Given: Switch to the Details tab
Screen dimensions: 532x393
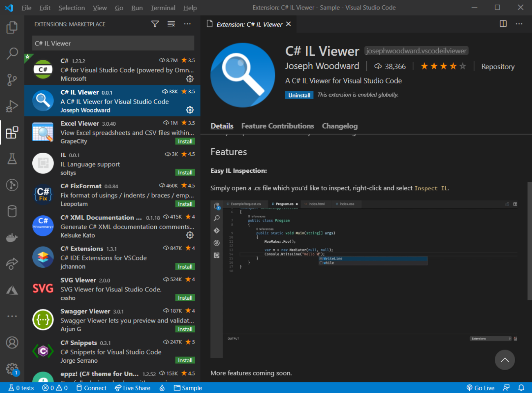Looking at the screenshot, I should (x=222, y=126).
